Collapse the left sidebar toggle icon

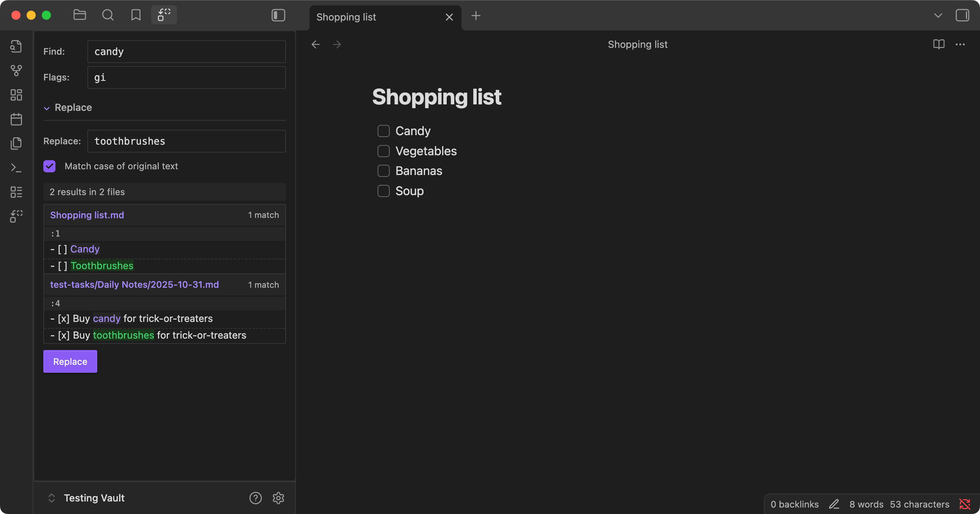coord(278,15)
